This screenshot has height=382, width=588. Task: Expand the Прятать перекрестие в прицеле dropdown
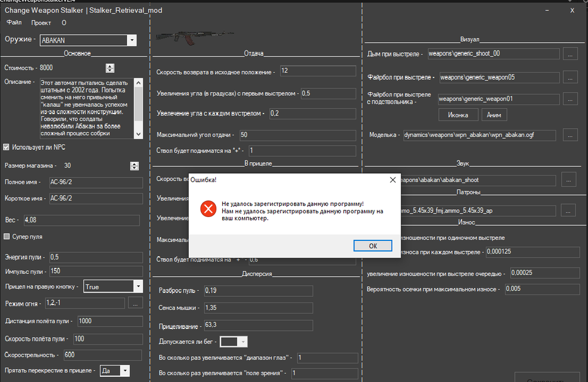tap(125, 370)
